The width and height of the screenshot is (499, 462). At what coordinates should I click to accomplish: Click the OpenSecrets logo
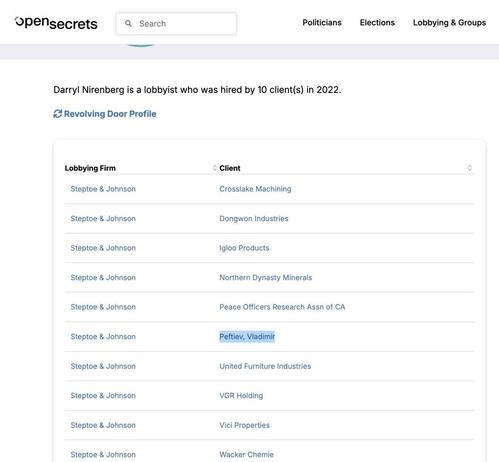coord(56,23)
